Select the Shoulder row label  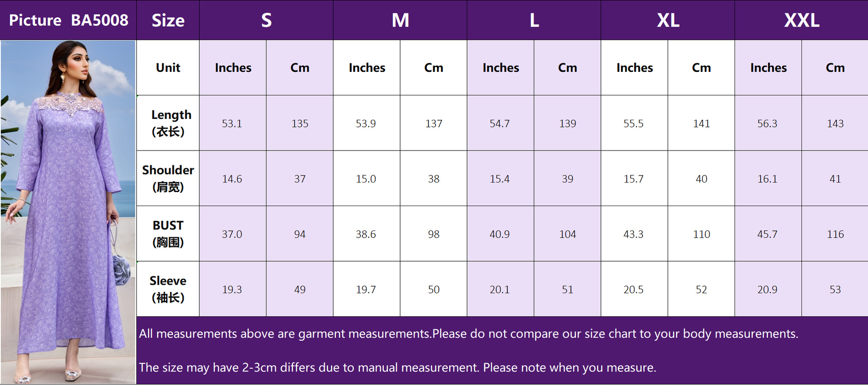coord(168,178)
